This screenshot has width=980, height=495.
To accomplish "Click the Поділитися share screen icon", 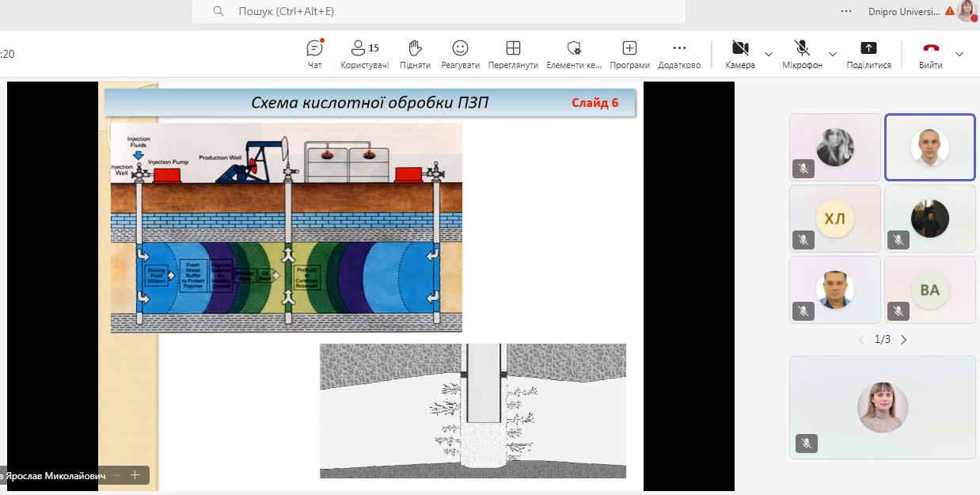I will (x=868, y=53).
